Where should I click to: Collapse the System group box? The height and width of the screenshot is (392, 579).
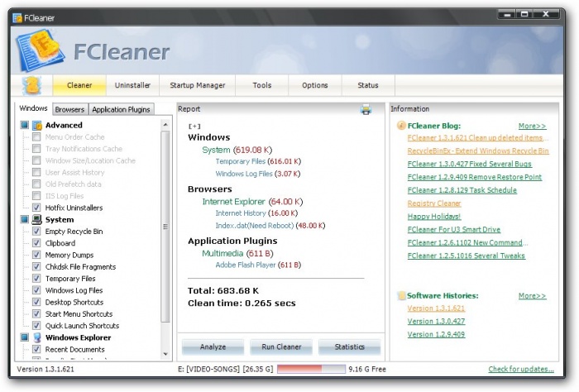tap(24, 220)
